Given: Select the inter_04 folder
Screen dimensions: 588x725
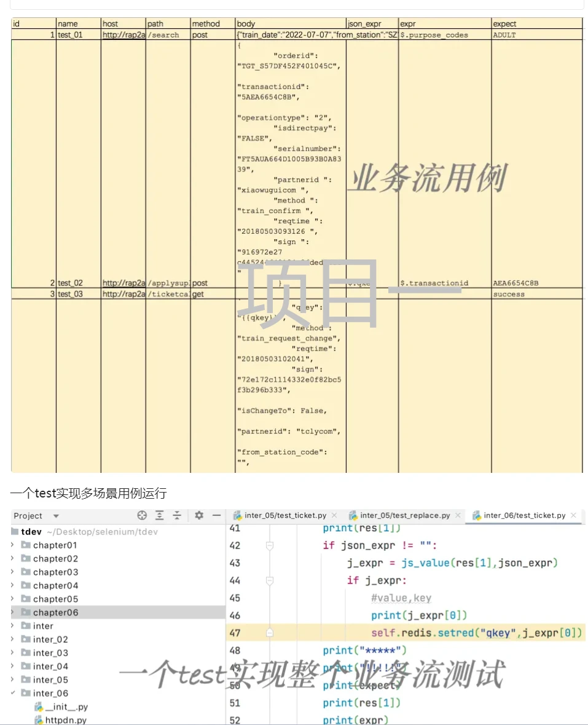Looking at the screenshot, I should 50,666.
